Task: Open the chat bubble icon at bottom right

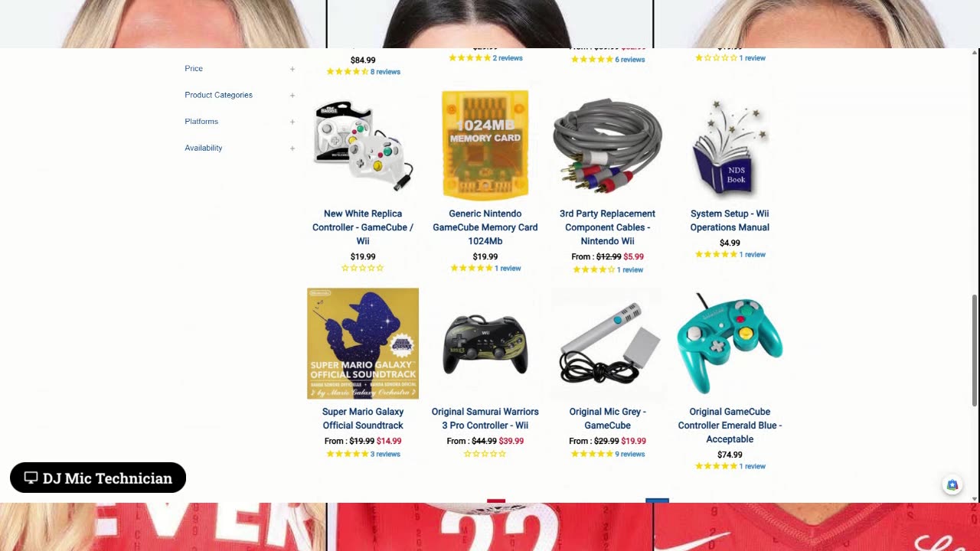Action: pyautogui.click(x=952, y=485)
